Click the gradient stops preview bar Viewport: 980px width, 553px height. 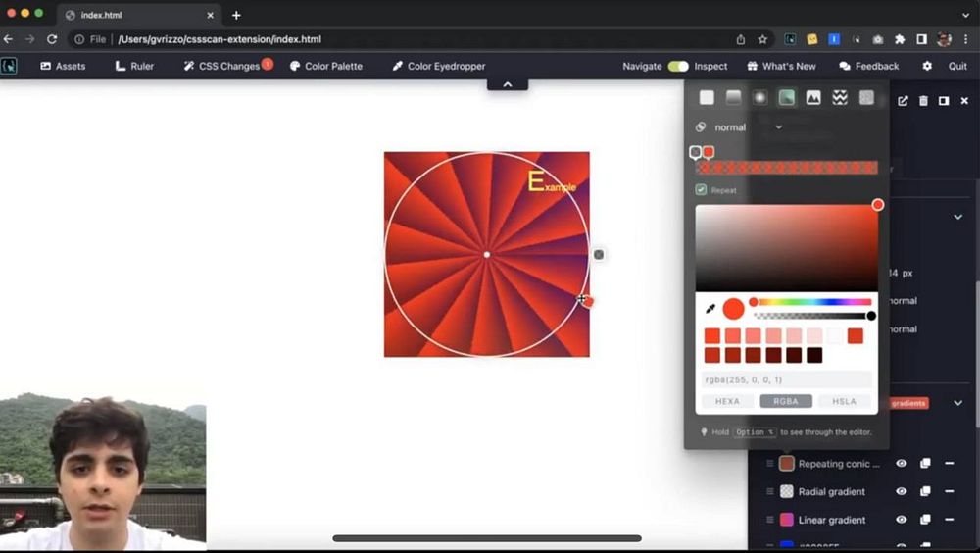click(786, 167)
